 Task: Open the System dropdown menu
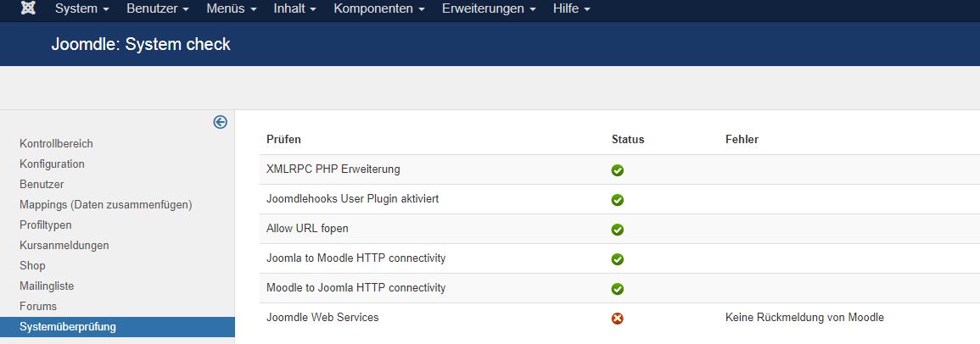click(x=81, y=9)
